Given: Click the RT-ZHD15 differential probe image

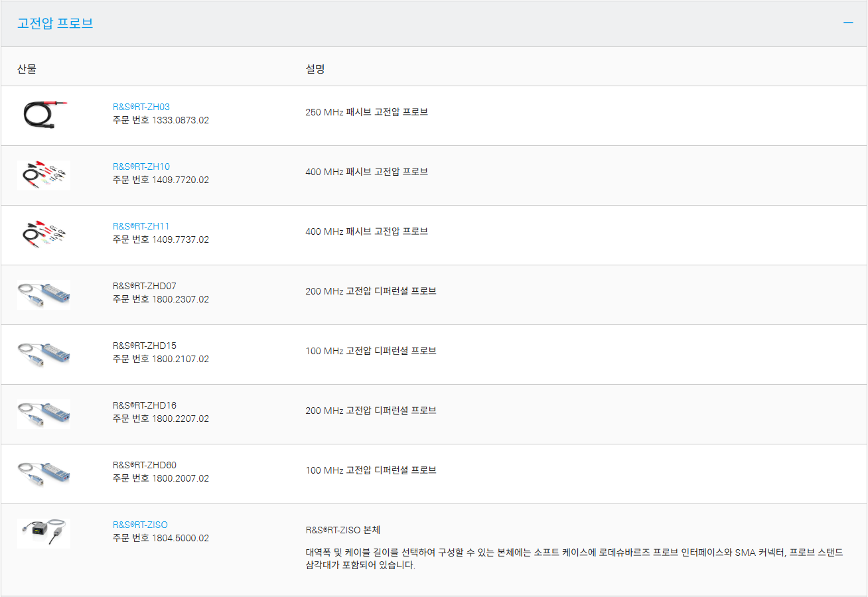Looking at the screenshot, I should click(x=44, y=354).
